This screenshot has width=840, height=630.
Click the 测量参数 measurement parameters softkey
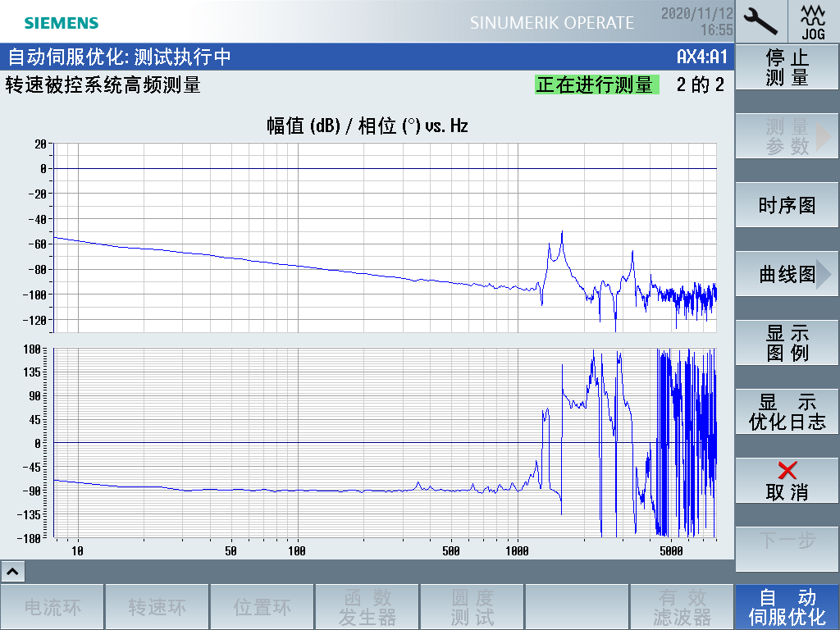[x=787, y=137]
